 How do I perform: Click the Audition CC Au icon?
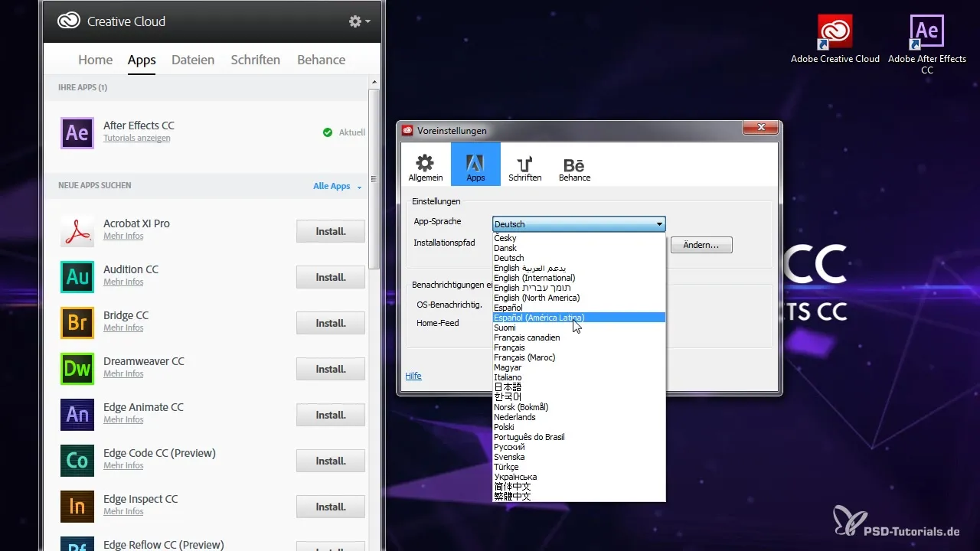pos(77,277)
